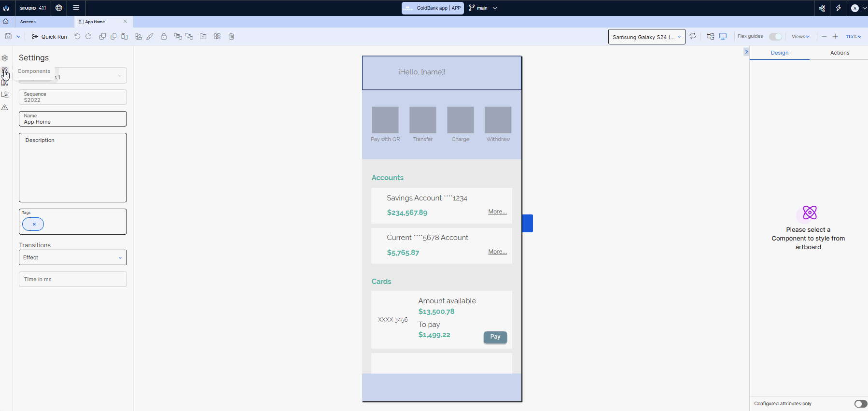Image resolution: width=868 pixels, height=411 pixels.
Task: Open the Samsung Galaxy S24 device dropdown
Action: click(646, 37)
